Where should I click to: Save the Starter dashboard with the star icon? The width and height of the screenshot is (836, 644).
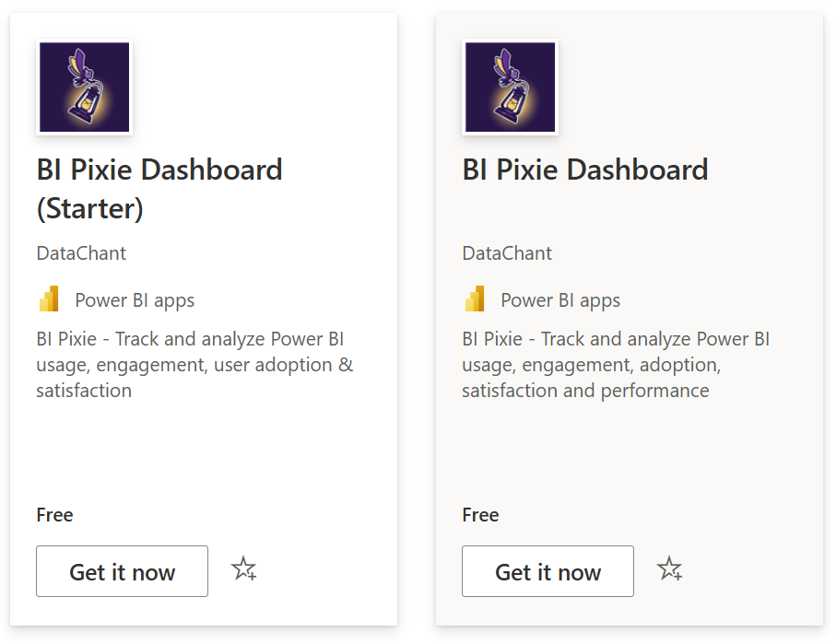pyautogui.click(x=243, y=568)
